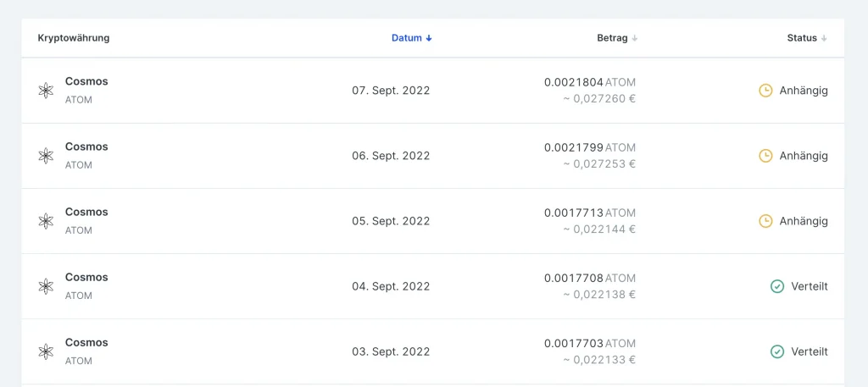
Task: Open the Cosmos entry dated 07. Sept. 2022
Action: click(x=86, y=82)
